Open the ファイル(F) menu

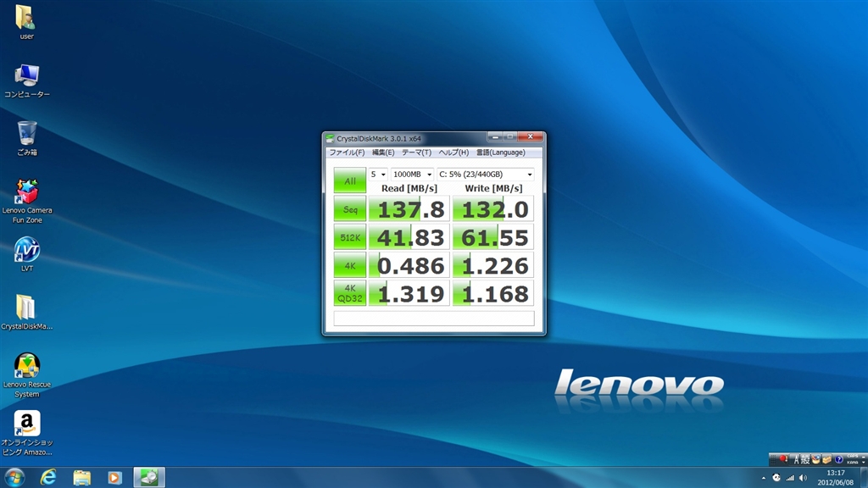click(x=347, y=152)
